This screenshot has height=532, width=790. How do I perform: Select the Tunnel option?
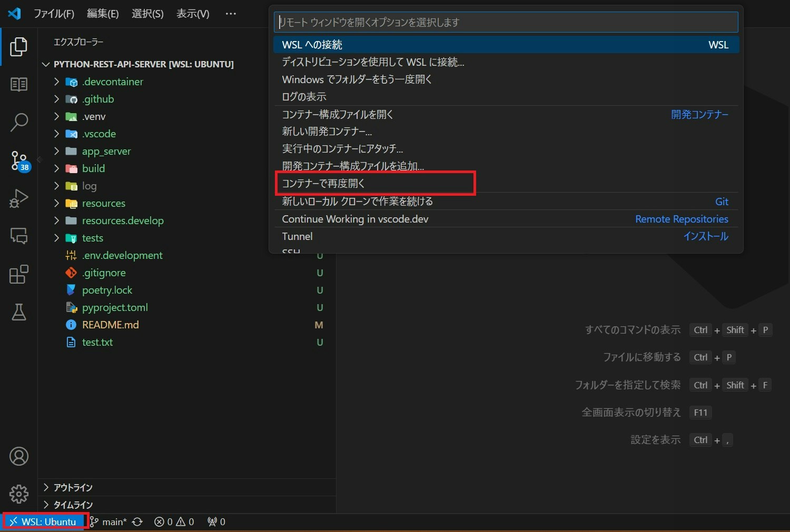(x=506, y=236)
